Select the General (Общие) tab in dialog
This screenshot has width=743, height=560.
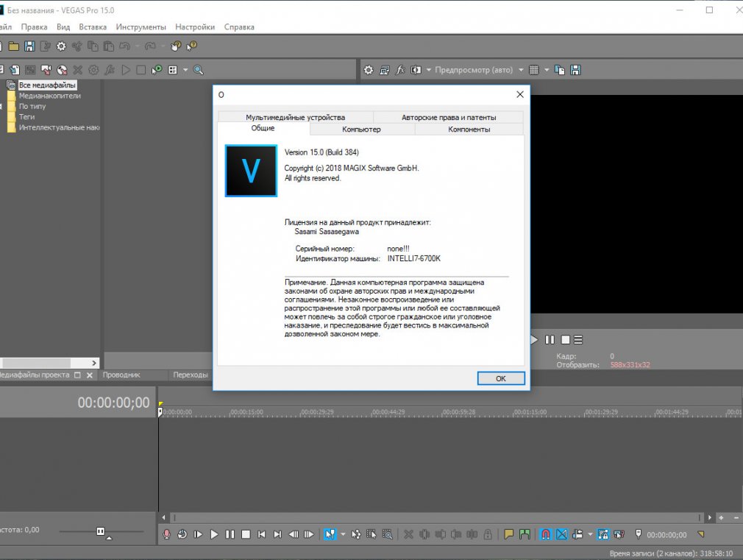263,129
